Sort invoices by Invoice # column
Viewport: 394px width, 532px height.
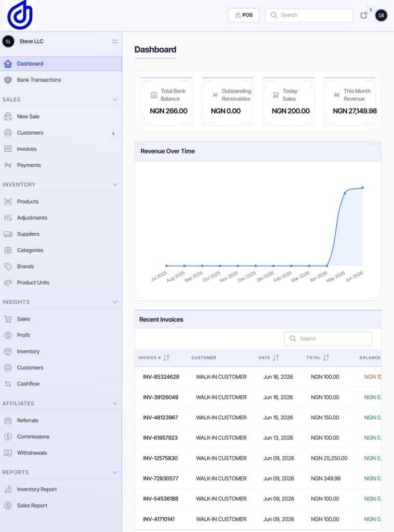coord(166,357)
